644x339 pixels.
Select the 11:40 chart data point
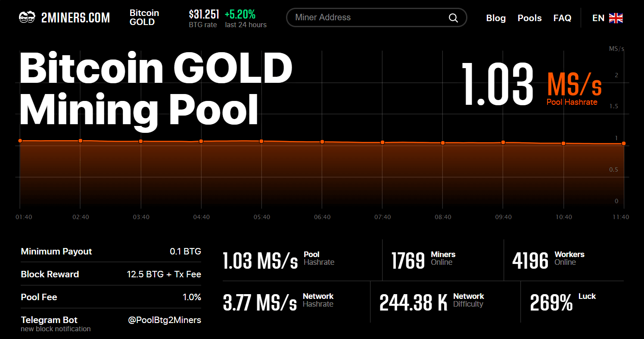click(x=623, y=144)
